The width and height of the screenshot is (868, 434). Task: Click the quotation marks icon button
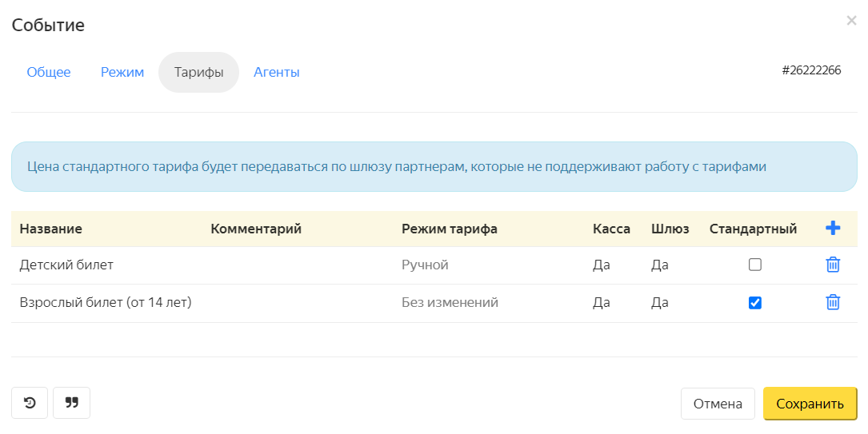(71, 403)
